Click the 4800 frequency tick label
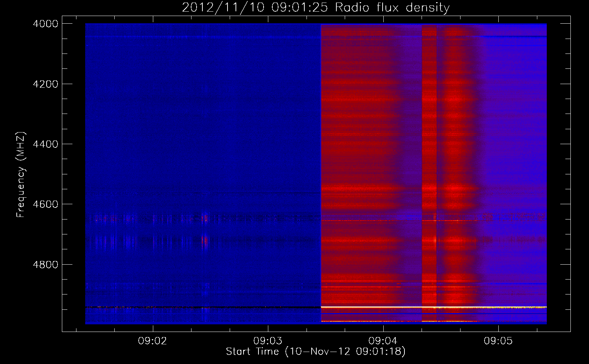589x364 pixels. coord(46,265)
